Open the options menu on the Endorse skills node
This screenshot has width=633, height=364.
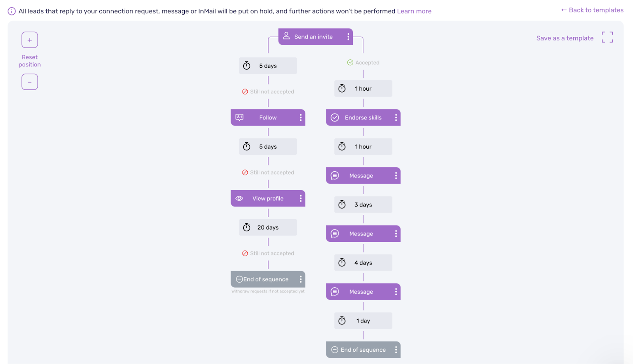(396, 117)
